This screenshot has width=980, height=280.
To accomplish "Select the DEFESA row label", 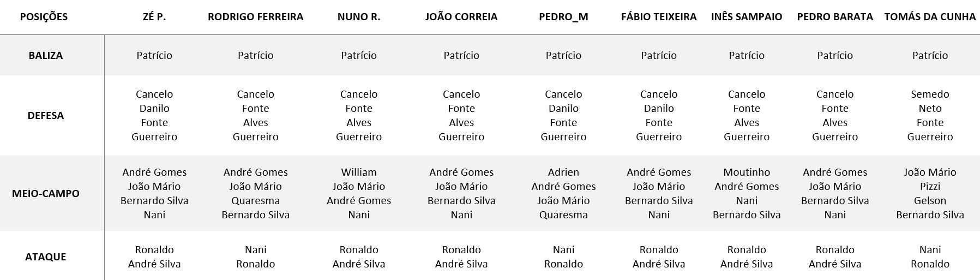I will pos(46,116).
